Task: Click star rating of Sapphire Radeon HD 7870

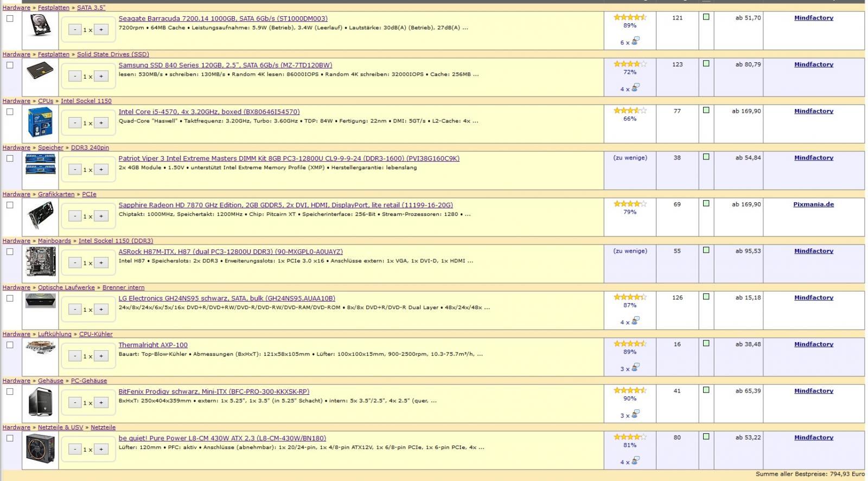Action: click(630, 204)
